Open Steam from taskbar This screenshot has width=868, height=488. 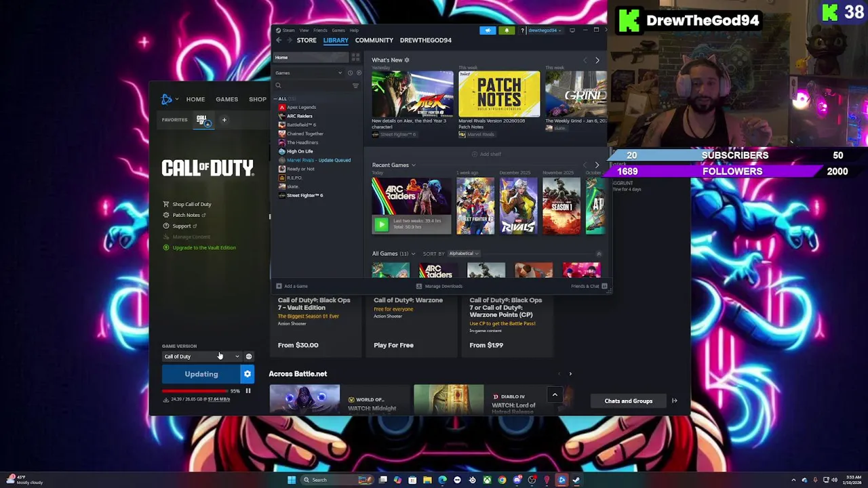click(x=576, y=480)
